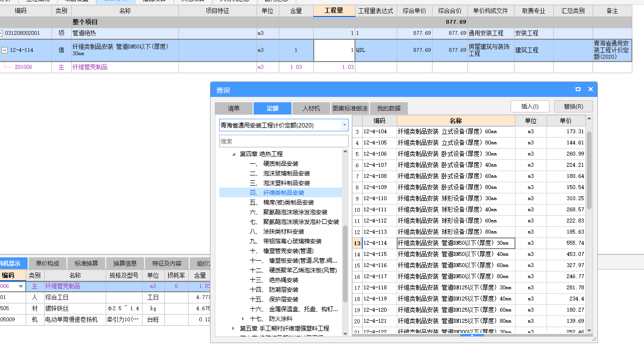
Task: Switch to the 清单 tab
Action: [234, 109]
